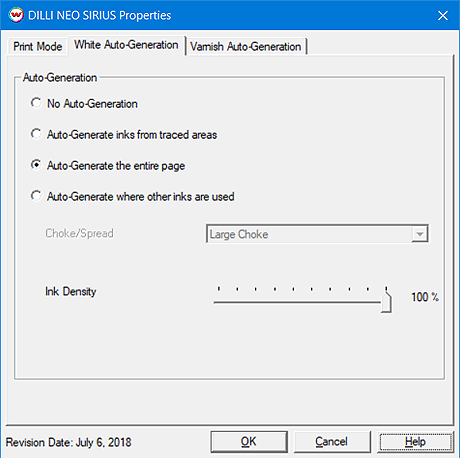
Task: Click the Choke/Spread dropdown arrow
Action: click(420, 234)
